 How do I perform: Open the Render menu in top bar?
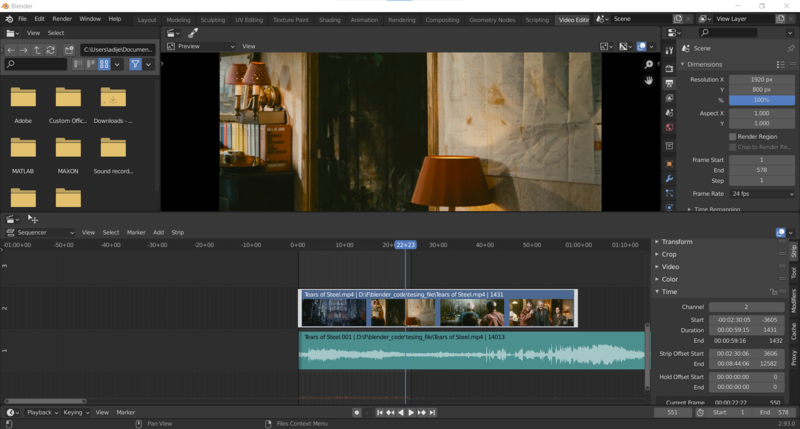[62, 19]
